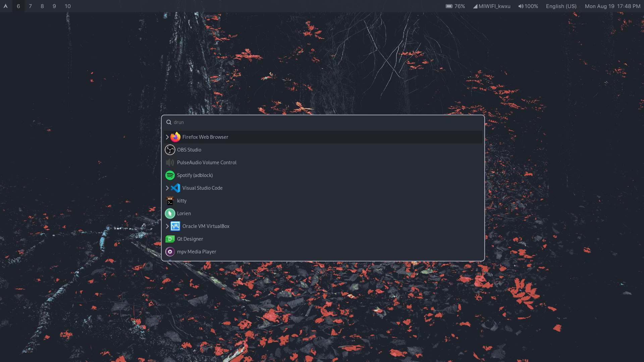The image size is (644, 362).
Task: Click the Firefox icon in launcher
Action: (175, 137)
